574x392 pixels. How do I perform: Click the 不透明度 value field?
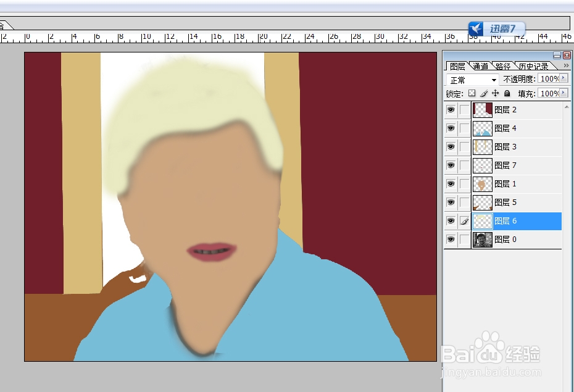point(549,78)
